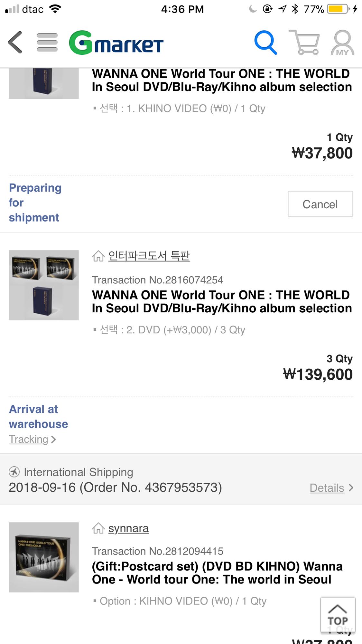
Task: Tap the chevron next to Tracking
Action: (x=53, y=439)
